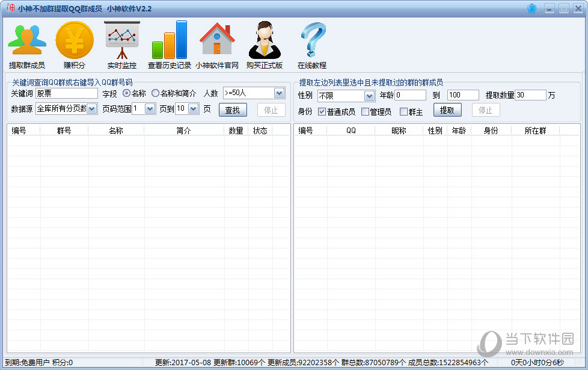Click the skin shirt icon in title bar

coord(531,8)
